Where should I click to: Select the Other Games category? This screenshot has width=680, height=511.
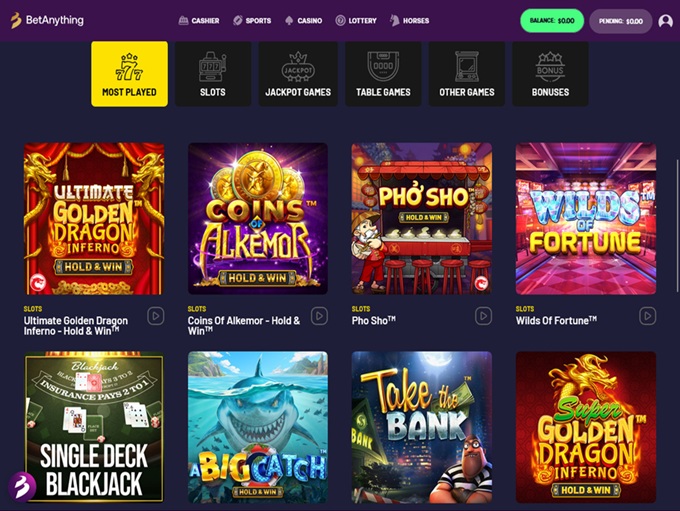pos(466,74)
